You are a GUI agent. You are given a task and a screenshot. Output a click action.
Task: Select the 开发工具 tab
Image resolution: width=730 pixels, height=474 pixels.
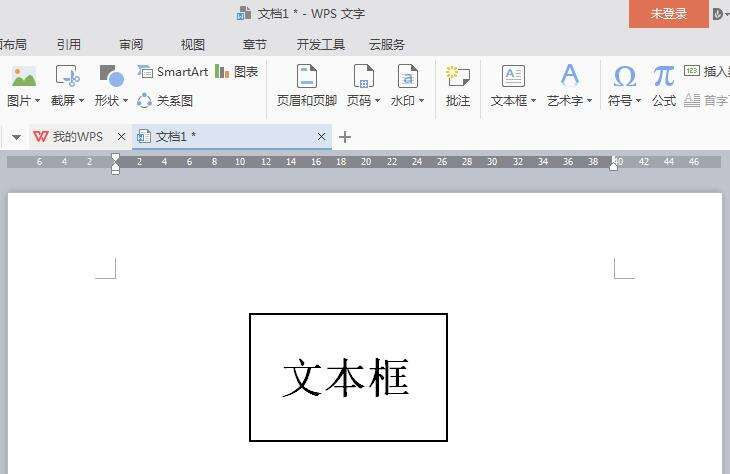pos(321,45)
